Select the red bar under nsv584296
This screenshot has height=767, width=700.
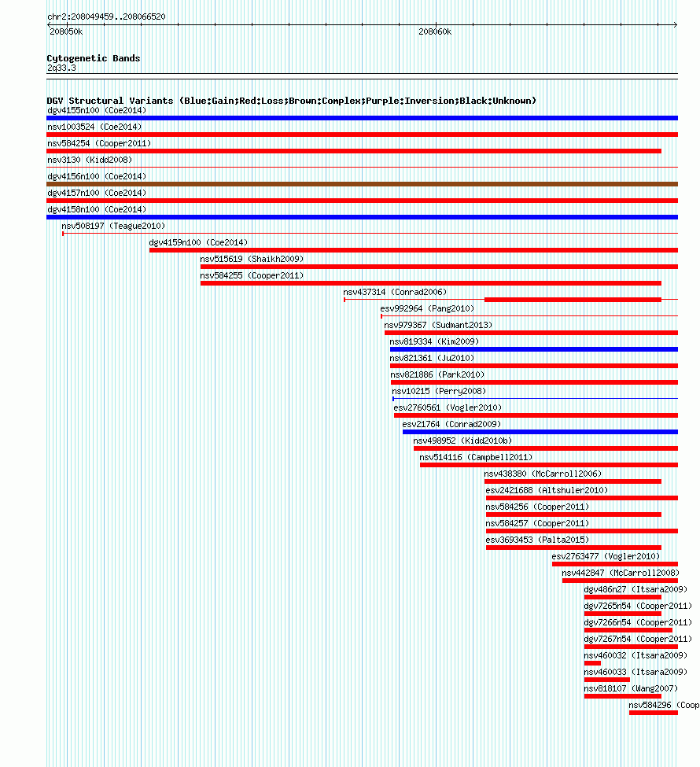tap(654, 714)
